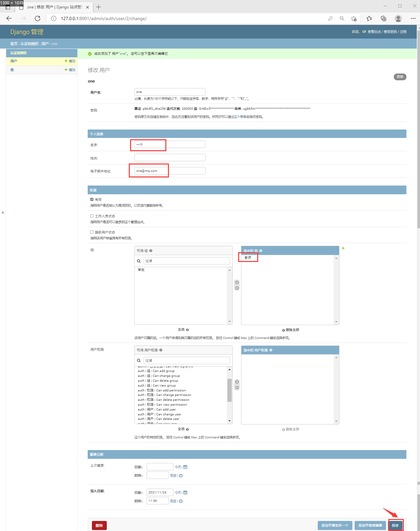This screenshot has height=531, width=420.
Task: Click the right arrow to move a group to chosen
Action: tap(237, 282)
